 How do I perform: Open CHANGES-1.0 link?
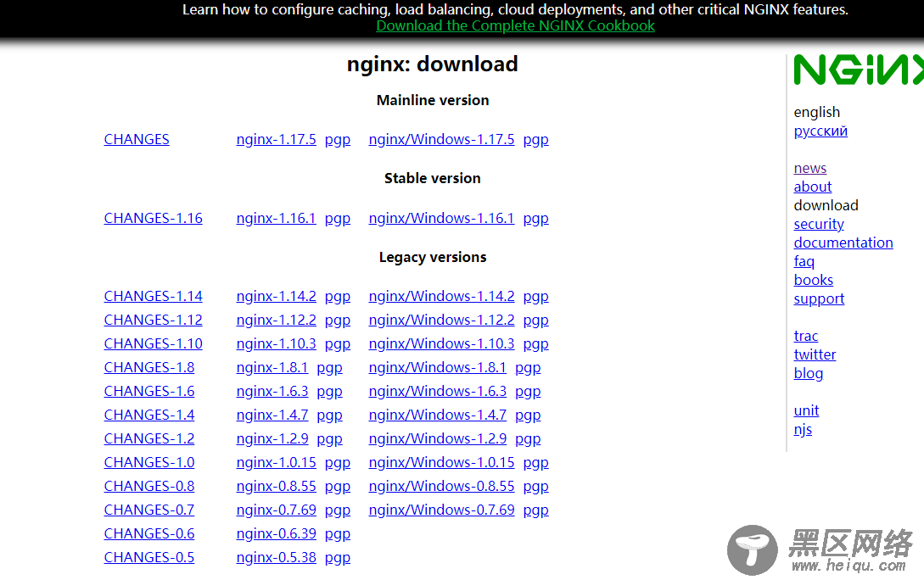click(149, 462)
